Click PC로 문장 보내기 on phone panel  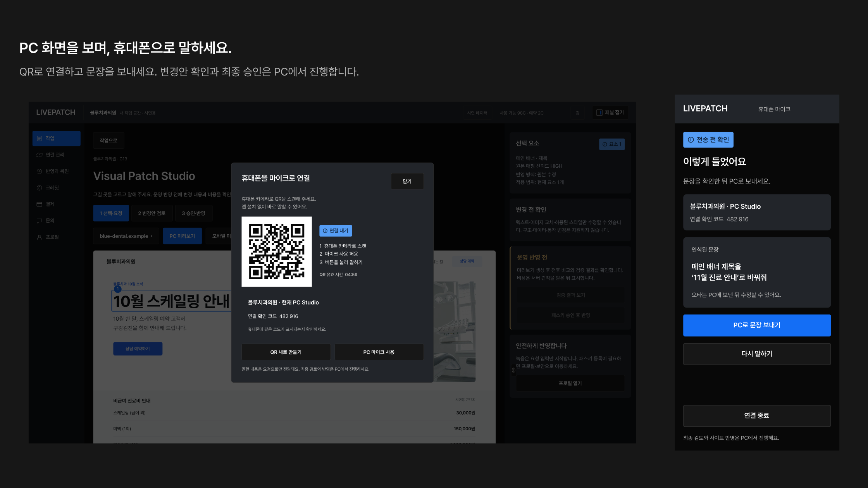click(757, 325)
